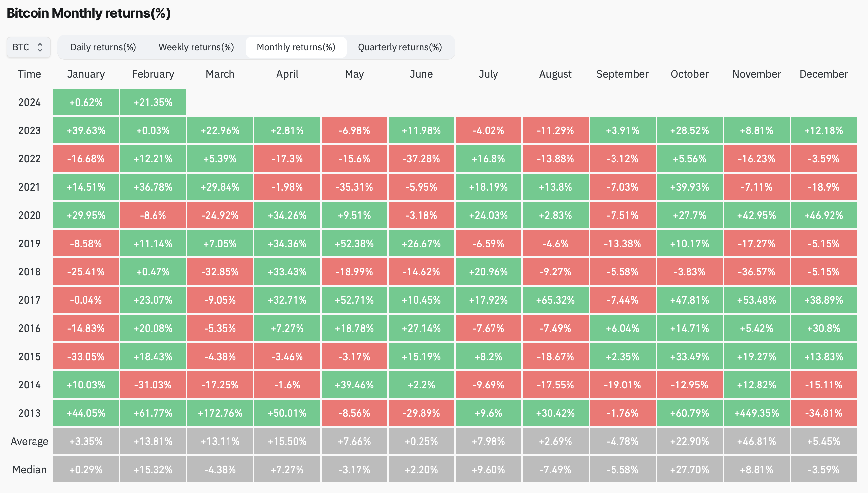Click the December column header

pyautogui.click(x=823, y=74)
